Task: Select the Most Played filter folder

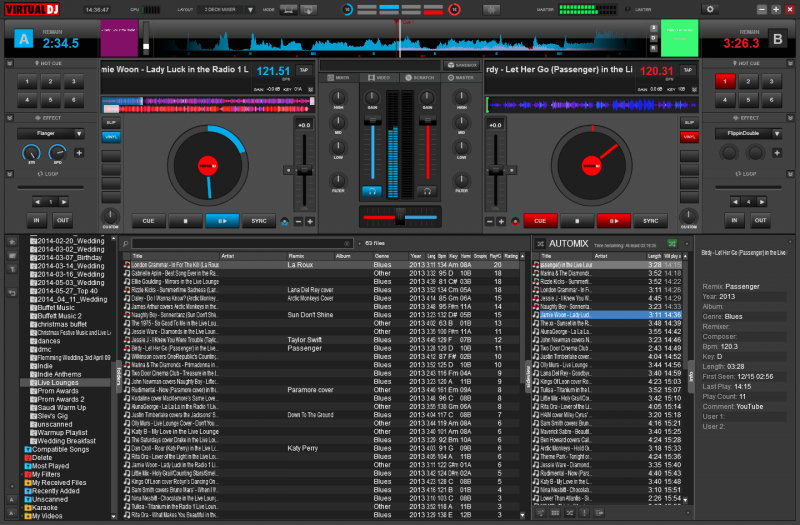Action: [50, 466]
